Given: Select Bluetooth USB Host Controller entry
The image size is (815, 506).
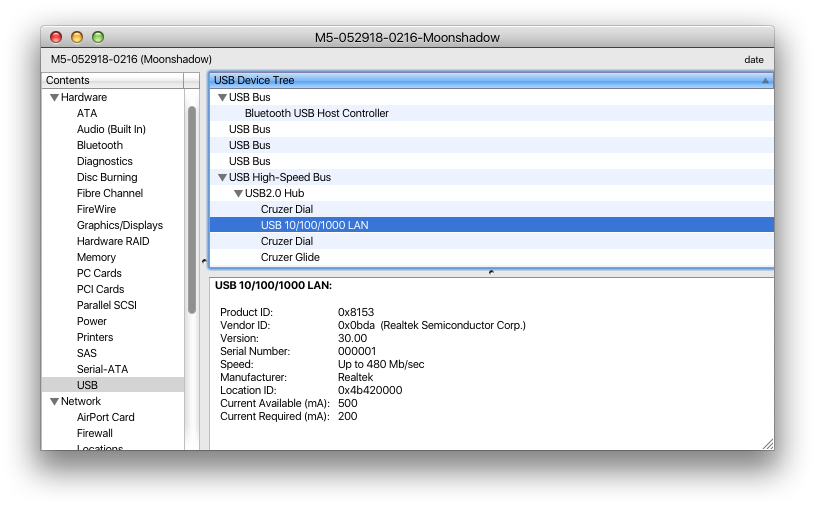Looking at the screenshot, I should [316, 113].
